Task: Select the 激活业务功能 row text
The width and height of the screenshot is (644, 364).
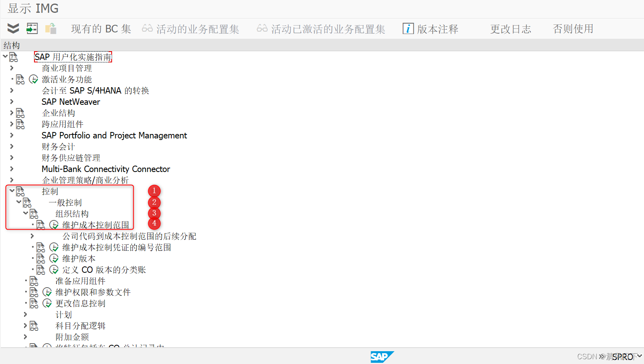Action: click(67, 80)
